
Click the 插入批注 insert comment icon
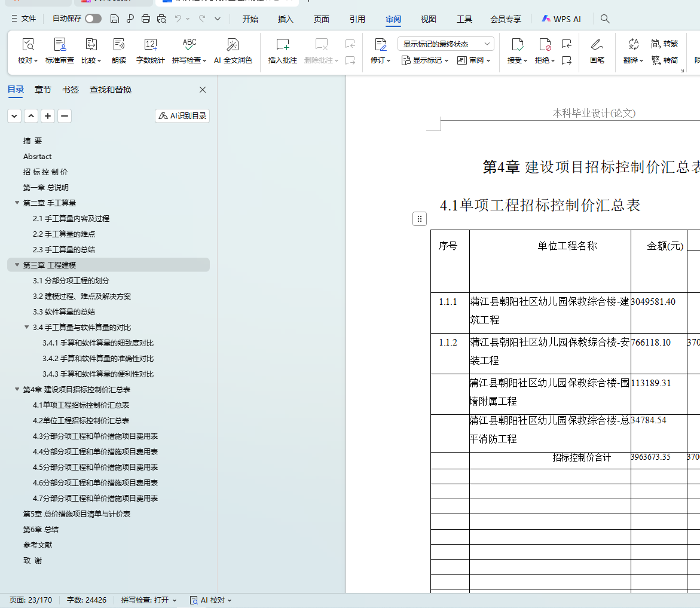282,45
